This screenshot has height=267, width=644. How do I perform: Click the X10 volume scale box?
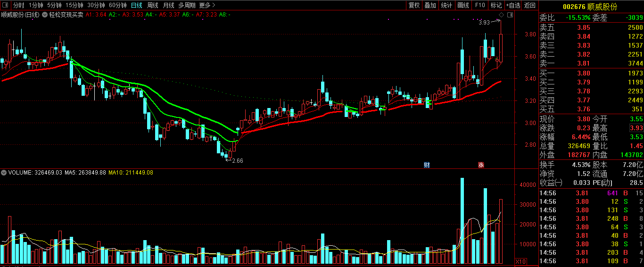coord(521,261)
